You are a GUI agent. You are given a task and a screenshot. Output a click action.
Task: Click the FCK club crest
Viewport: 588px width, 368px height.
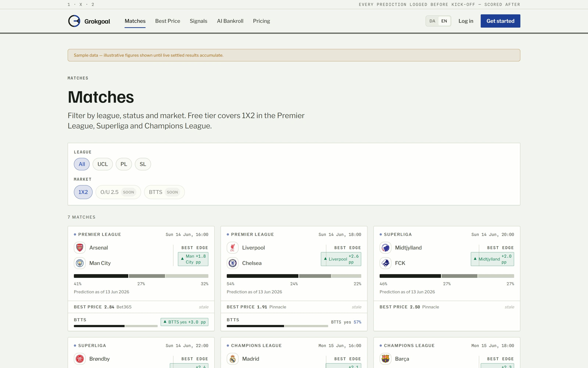(385, 263)
